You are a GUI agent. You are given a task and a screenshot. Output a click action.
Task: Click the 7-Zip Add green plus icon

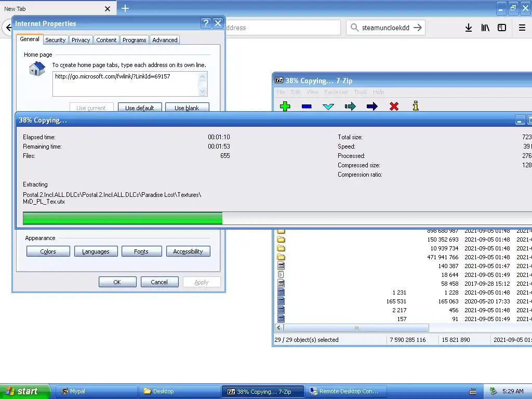coord(285,106)
